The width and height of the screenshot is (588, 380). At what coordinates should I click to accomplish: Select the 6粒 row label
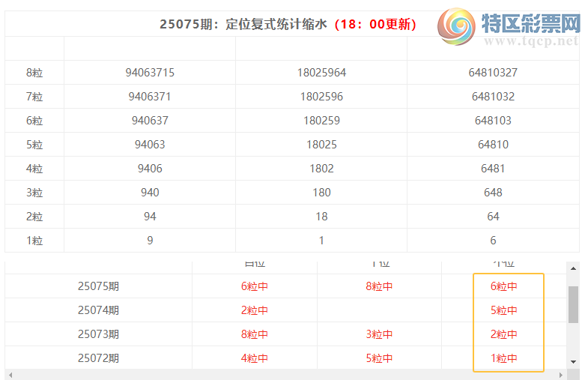coord(34,121)
